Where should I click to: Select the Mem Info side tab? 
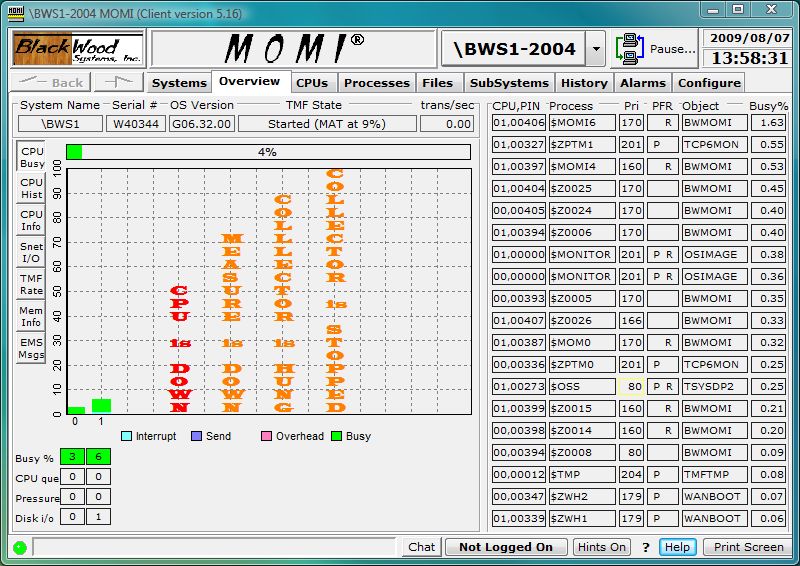pos(32,316)
